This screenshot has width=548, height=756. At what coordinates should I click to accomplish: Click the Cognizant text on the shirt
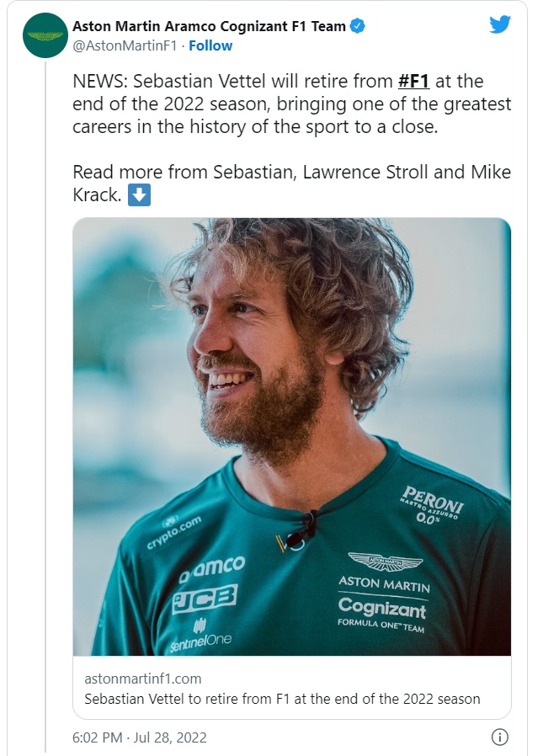381,607
